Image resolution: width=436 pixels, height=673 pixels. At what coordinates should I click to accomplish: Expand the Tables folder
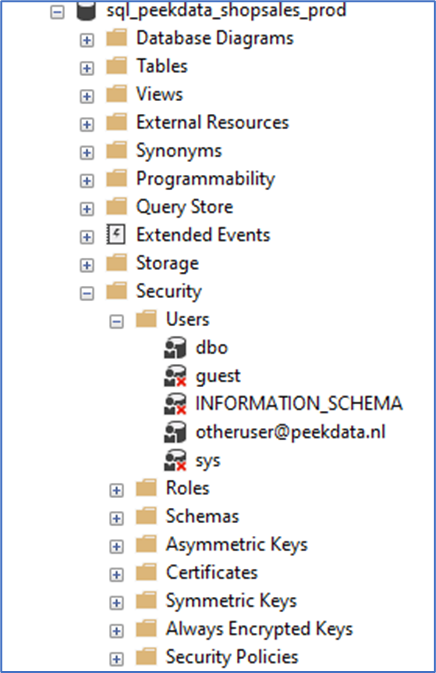87,68
